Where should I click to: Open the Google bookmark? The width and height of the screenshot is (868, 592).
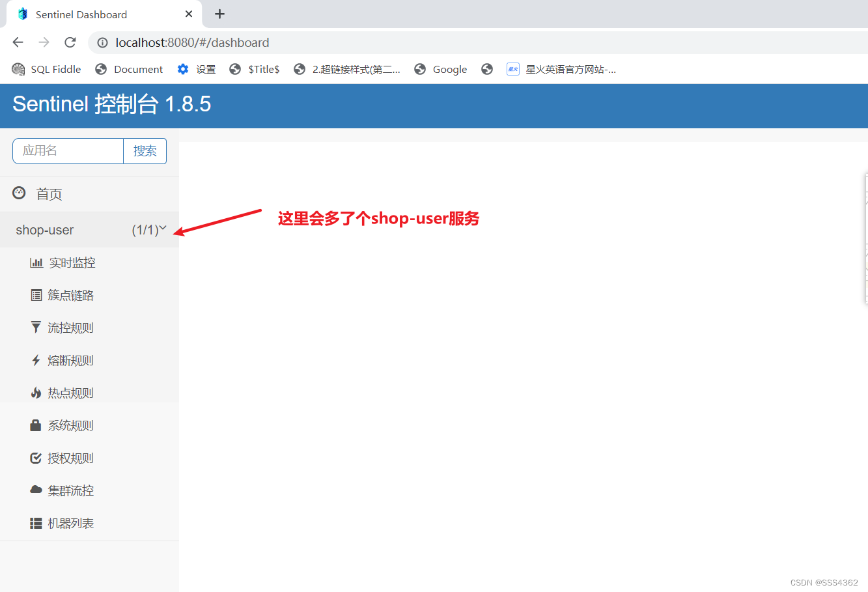point(441,69)
